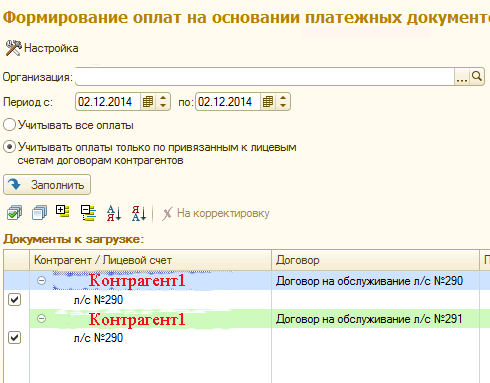Uncheck the second л/с №290 row checkbox
The height and width of the screenshot is (383, 490).
click(x=14, y=337)
